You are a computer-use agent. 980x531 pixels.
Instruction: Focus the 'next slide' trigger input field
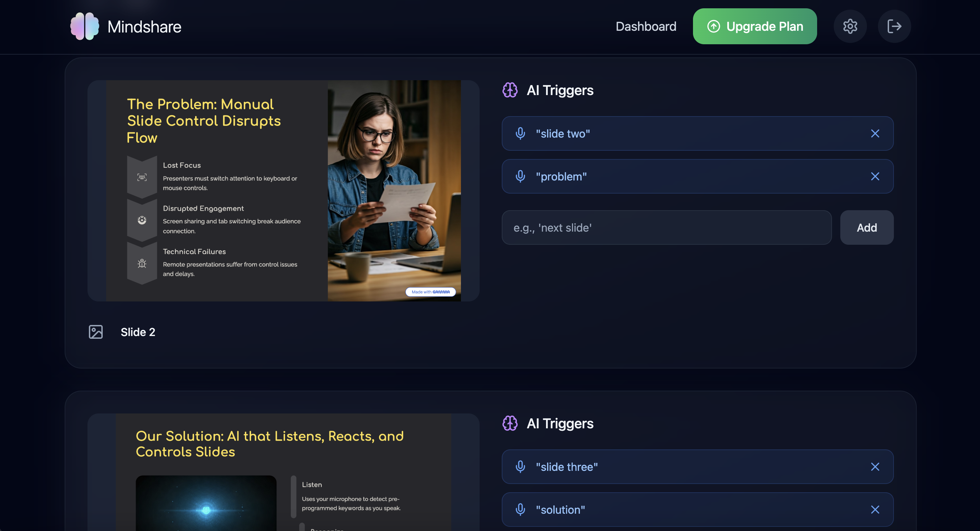click(666, 227)
